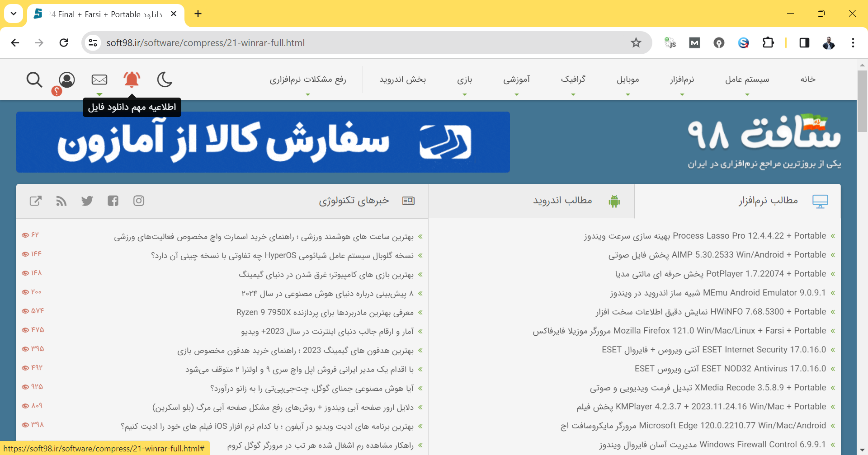This screenshot has height=455, width=868.
Task: Open the HyperOS global version news link
Action: (282, 256)
